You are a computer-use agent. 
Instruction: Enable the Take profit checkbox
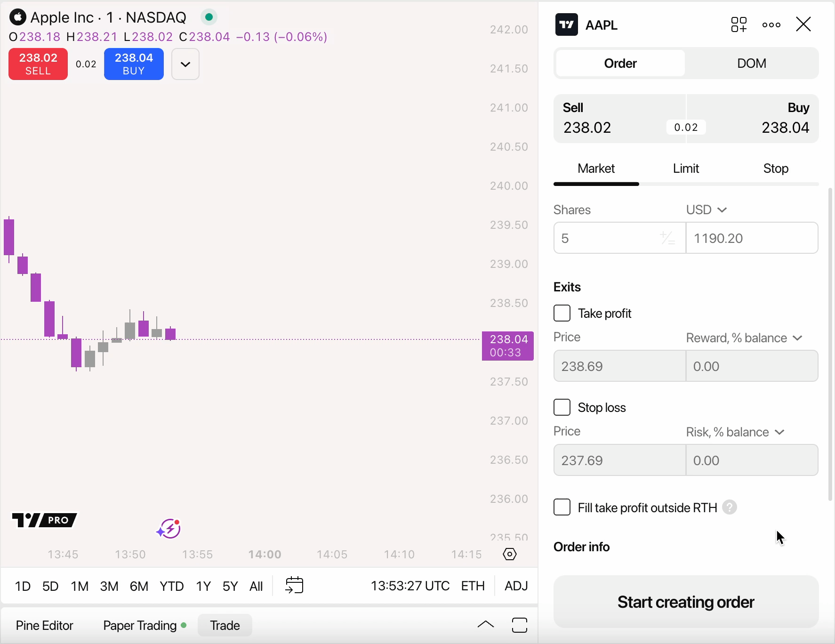coord(562,313)
